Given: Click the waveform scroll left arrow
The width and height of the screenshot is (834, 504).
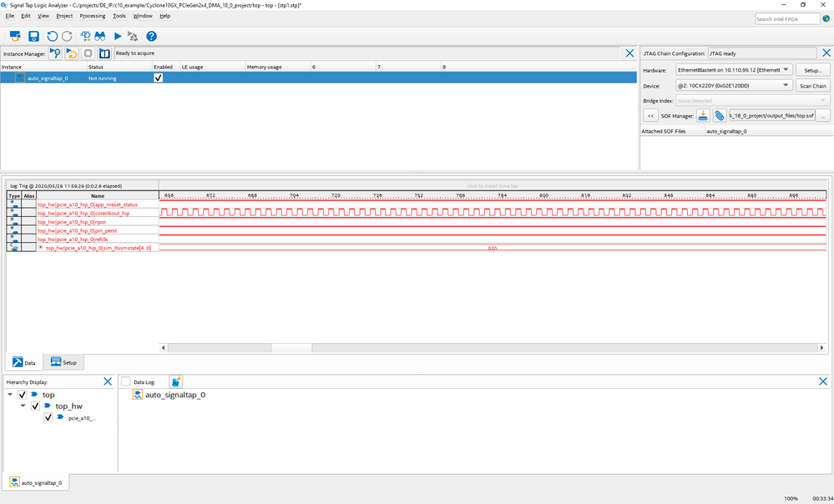Looking at the screenshot, I should [164, 348].
